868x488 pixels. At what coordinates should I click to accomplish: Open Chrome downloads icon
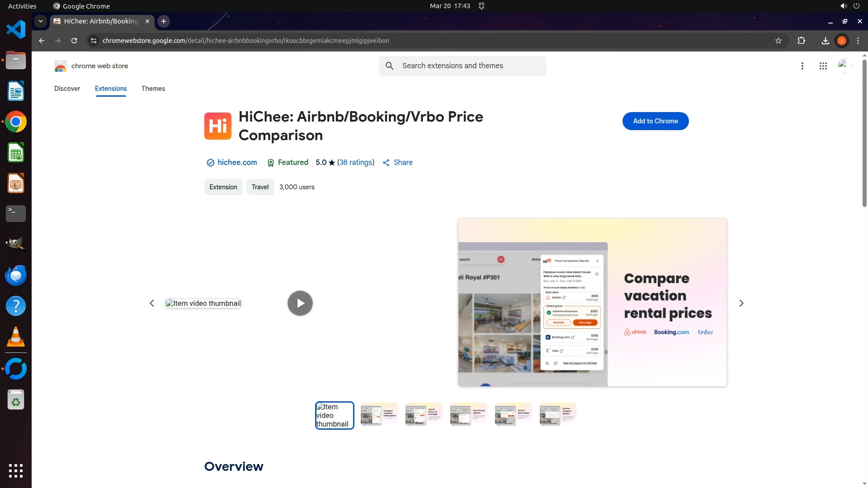pyautogui.click(x=825, y=41)
